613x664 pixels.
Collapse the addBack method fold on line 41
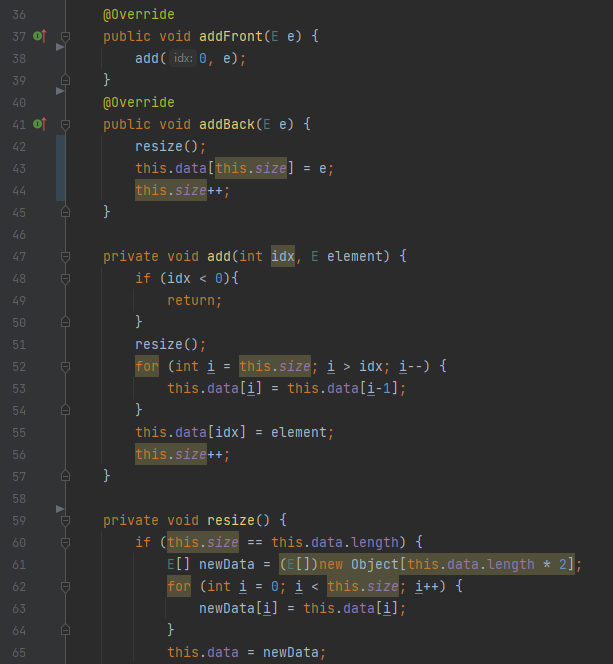click(x=65, y=124)
